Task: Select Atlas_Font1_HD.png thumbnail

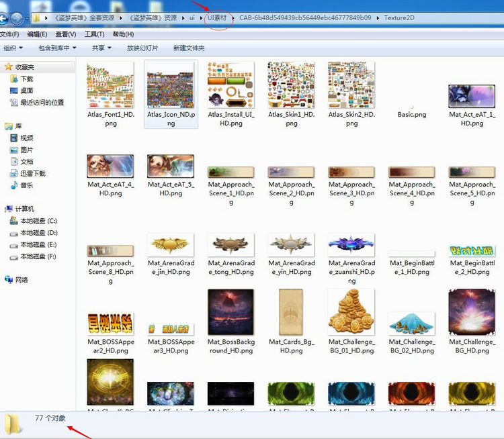Action: pos(110,85)
